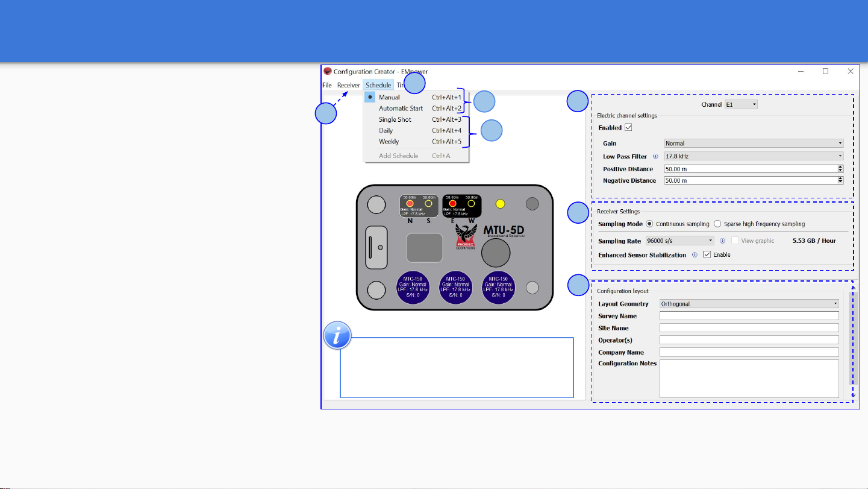Focus the Operator(s) field
This screenshot has width=868, height=489.
pos(749,340)
